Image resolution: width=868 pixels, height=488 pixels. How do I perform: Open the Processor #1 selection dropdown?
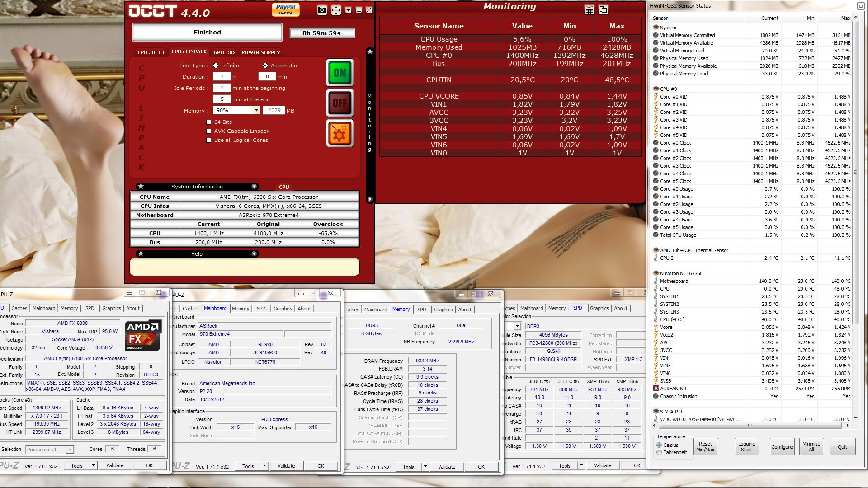point(70,450)
